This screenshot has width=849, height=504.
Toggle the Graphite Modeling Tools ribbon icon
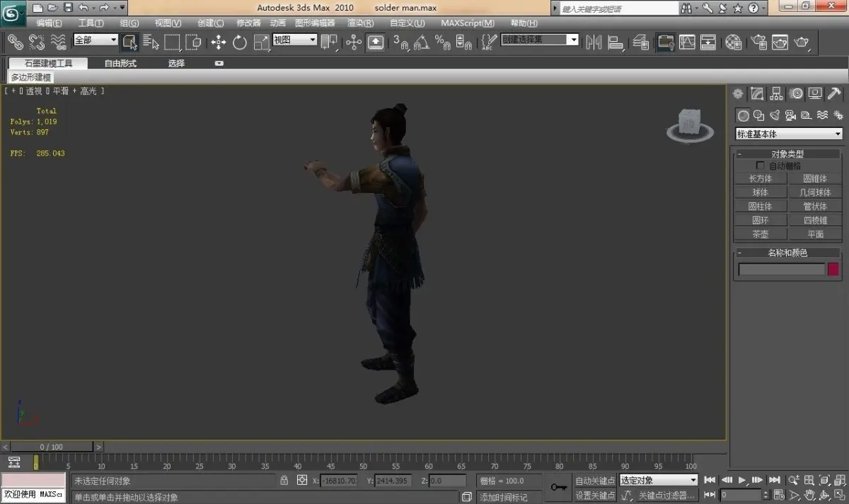point(666,42)
